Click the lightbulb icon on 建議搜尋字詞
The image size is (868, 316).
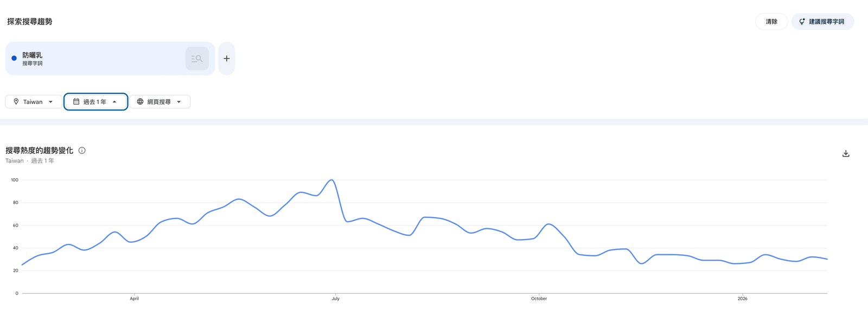(x=802, y=22)
